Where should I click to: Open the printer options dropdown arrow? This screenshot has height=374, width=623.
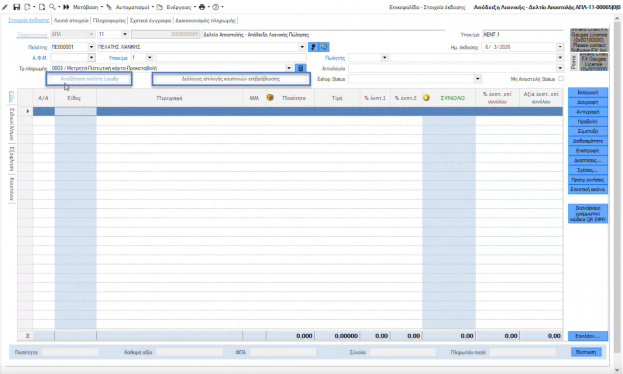coord(208,7)
